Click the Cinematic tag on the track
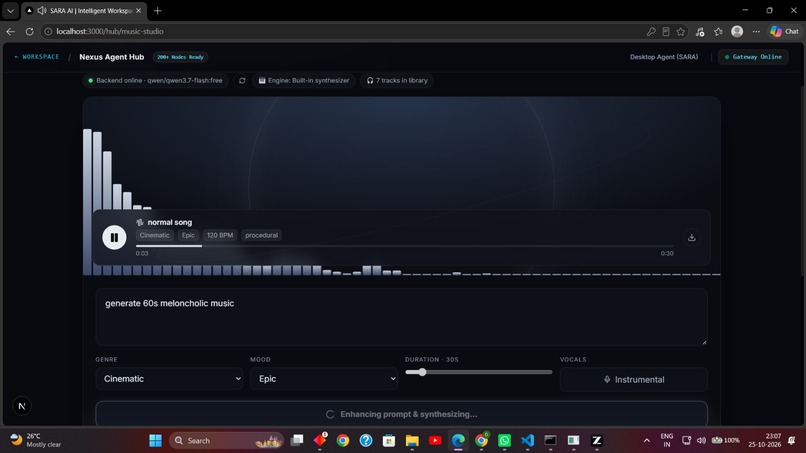 [154, 235]
